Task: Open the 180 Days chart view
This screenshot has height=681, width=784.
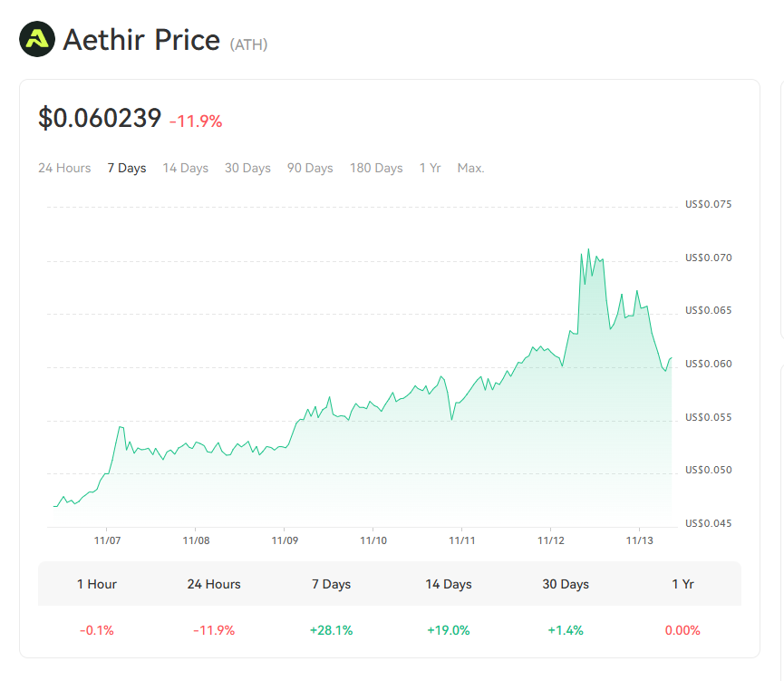Action: click(x=376, y=168)
